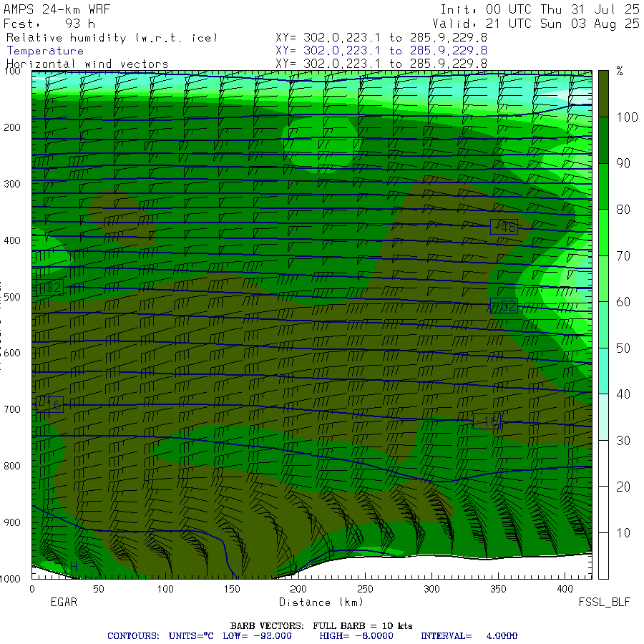Click the XY coordinates beside Horizontal wind vectors
The height and width of the screenshot is (644, 644).
[x=381, y=64]
